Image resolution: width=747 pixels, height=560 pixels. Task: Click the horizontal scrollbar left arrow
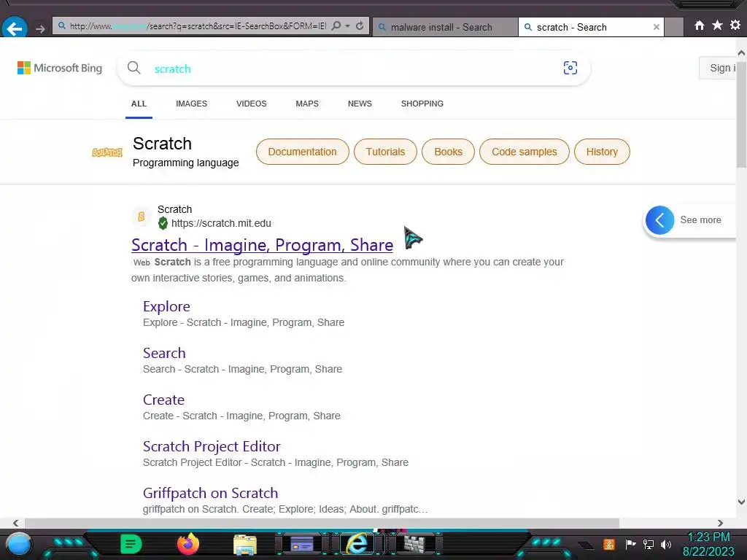(x=16, y=523)
